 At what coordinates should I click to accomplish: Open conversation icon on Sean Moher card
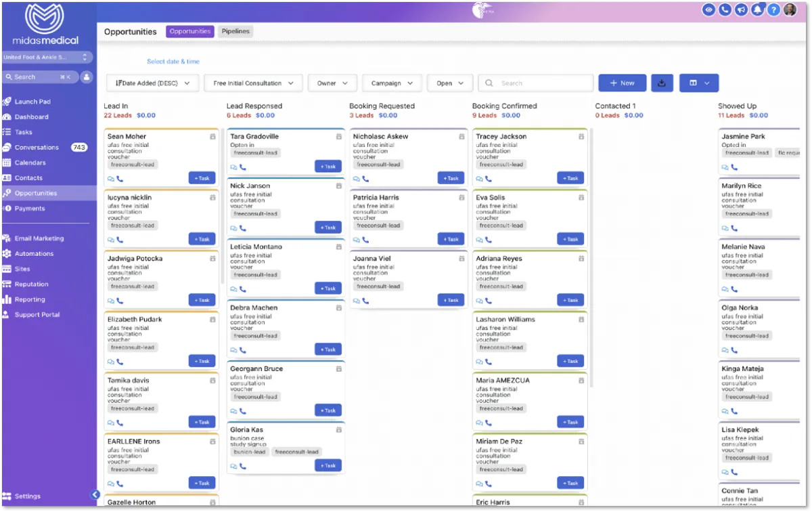pos(111,179)
